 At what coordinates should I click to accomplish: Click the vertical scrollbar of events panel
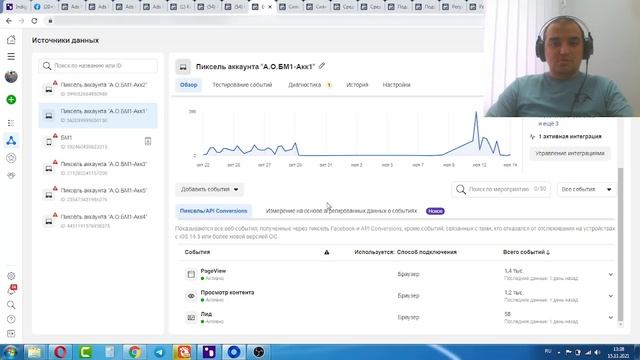(620, 245)
